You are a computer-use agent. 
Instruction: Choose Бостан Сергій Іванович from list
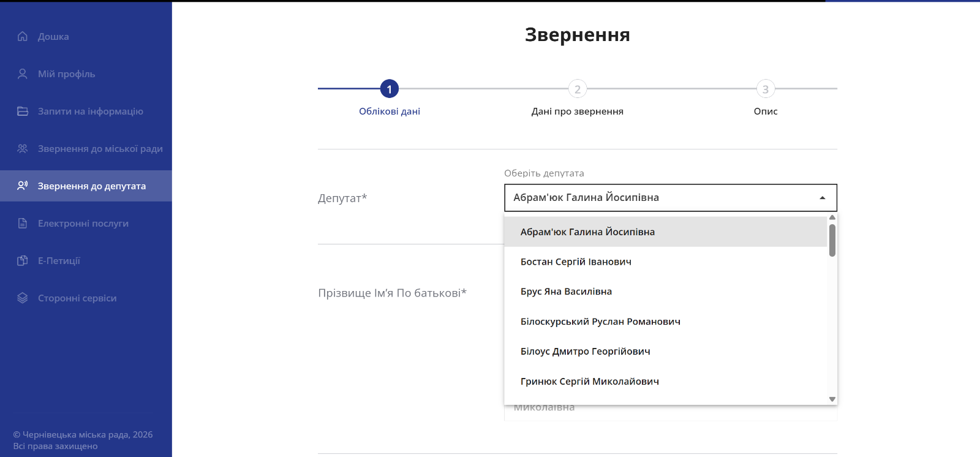point(666,262)
